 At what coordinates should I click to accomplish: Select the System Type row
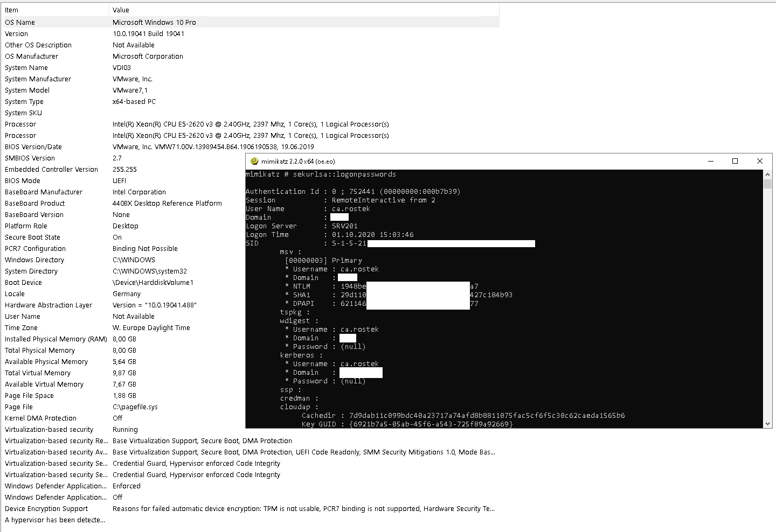[250, 101]
